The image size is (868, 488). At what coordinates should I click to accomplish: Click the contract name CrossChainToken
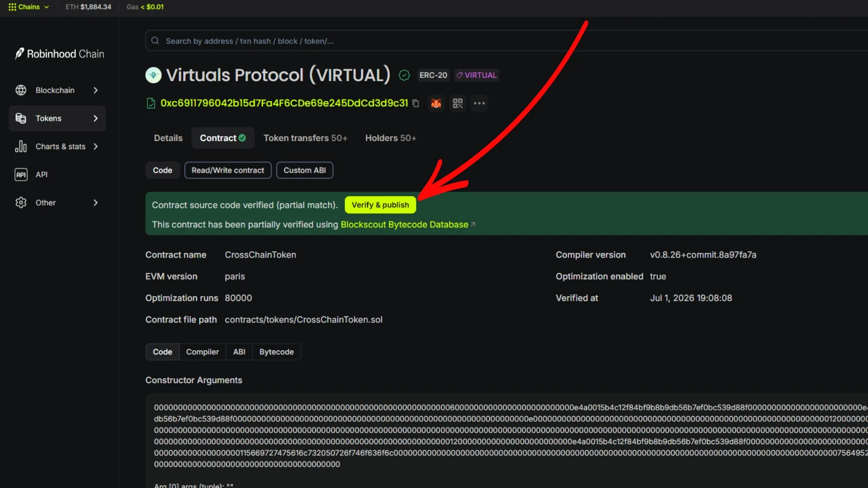tap(260, 255)
